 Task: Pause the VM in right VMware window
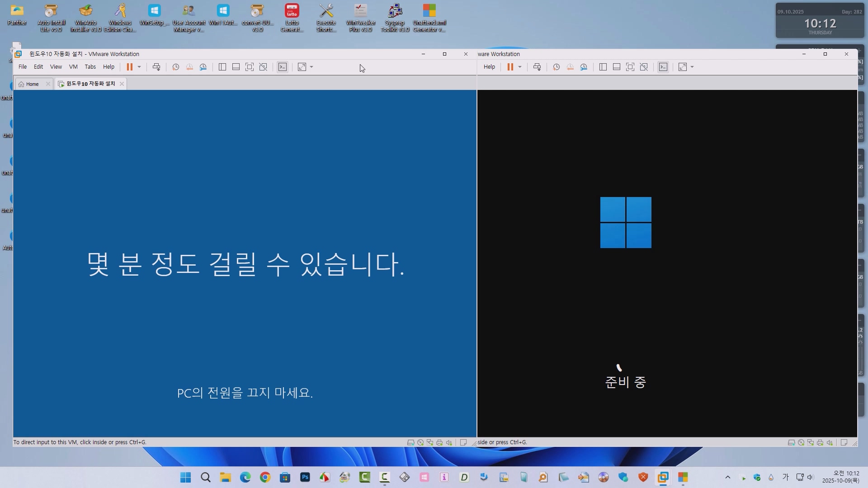click(x=510, y=67)
